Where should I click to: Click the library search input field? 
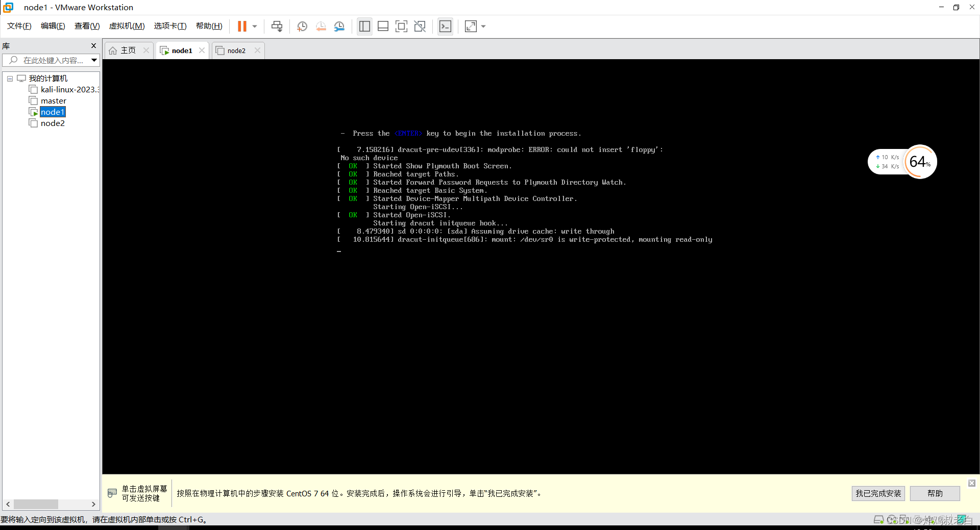[47, 60]
